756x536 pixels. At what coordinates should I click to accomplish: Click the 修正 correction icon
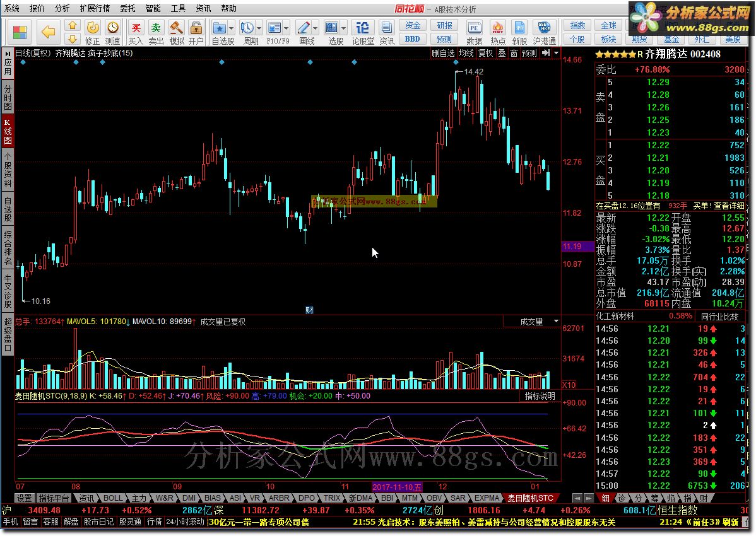pyautogui.click(x=92, y=33)
